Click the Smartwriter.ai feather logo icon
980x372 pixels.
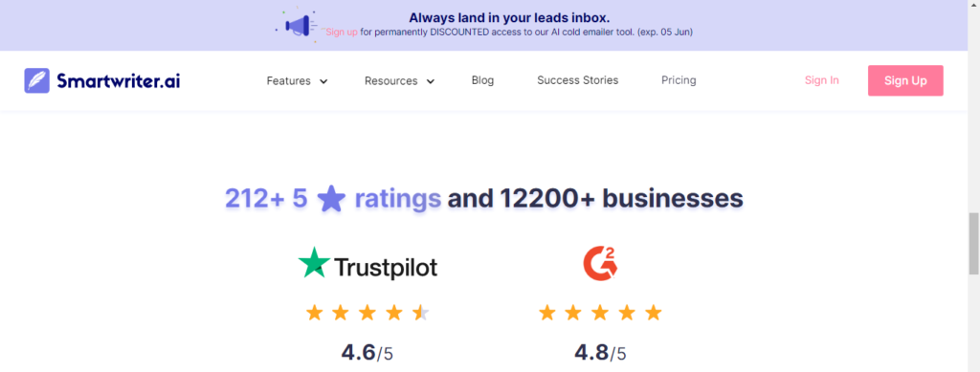coord(37,80)
